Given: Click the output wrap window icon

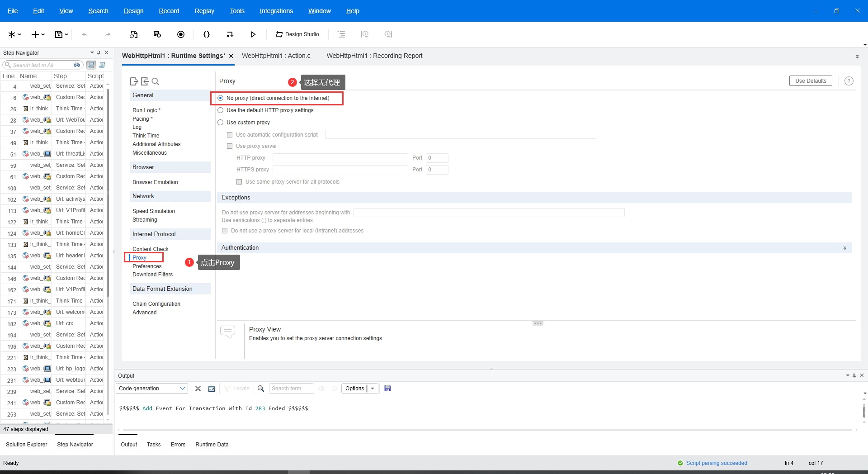Looking at the screenshot, I should (x=212, y=389).
